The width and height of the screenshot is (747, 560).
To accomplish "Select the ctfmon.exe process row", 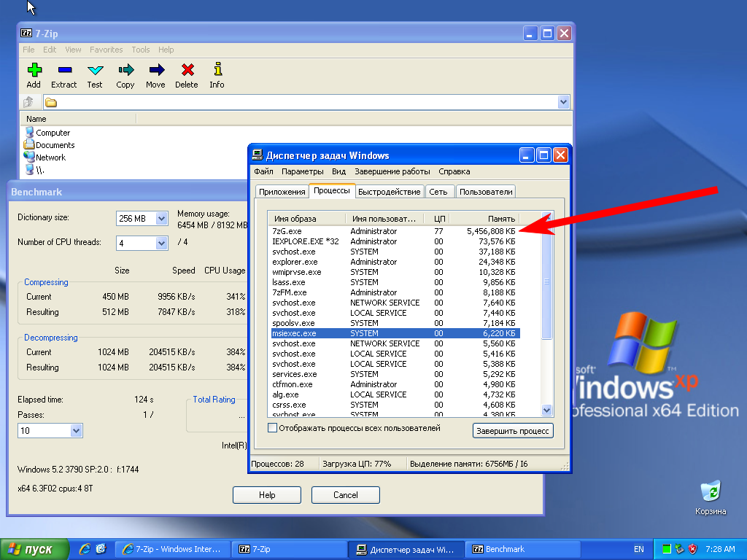I will click(x=395, y=384).
